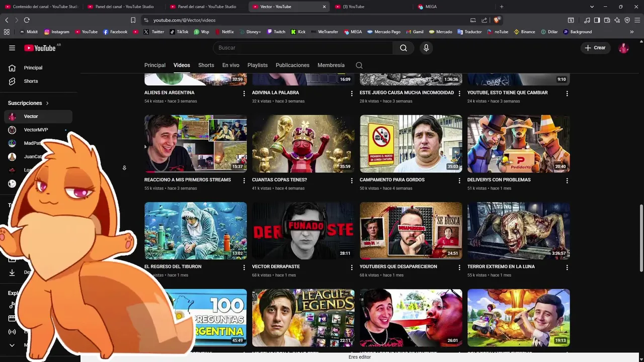The image size is (644, 362).
Task: Open League of Legends video thumbnail
Action: tap(303, 318)
